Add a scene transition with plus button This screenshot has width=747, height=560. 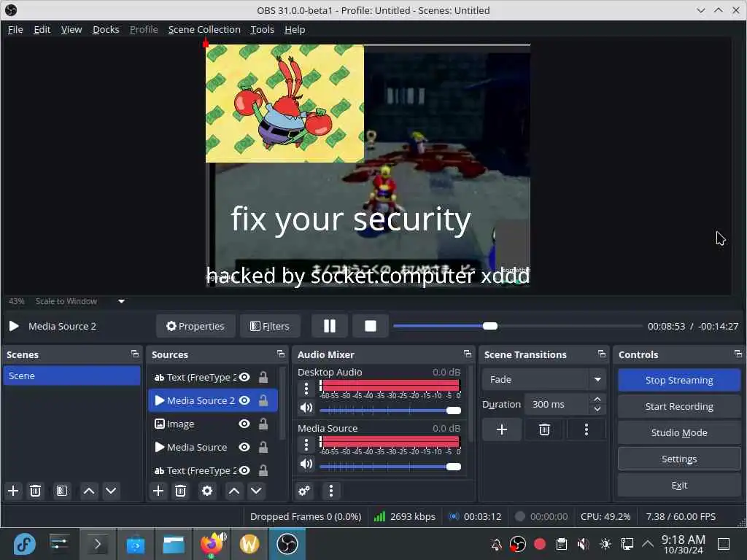click(502, 429)
